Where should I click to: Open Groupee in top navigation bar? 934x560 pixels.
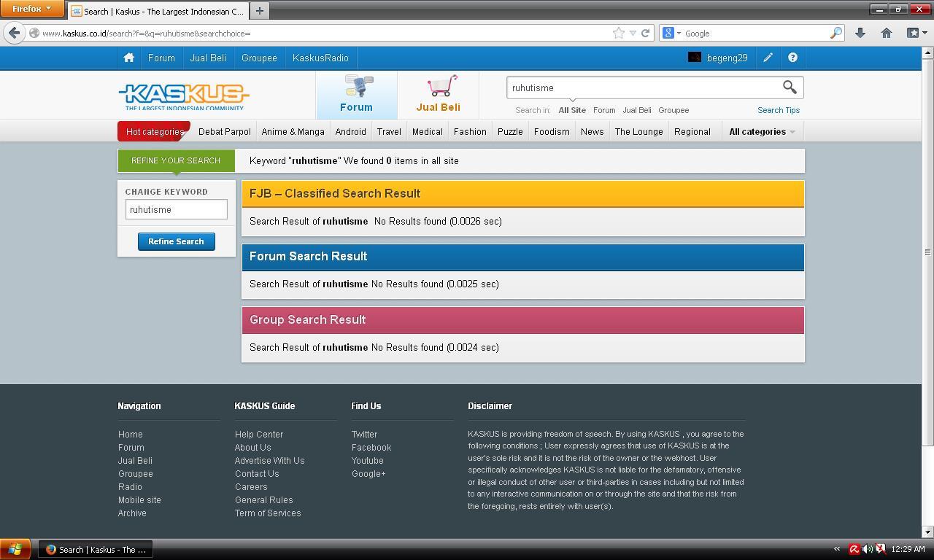259,58
